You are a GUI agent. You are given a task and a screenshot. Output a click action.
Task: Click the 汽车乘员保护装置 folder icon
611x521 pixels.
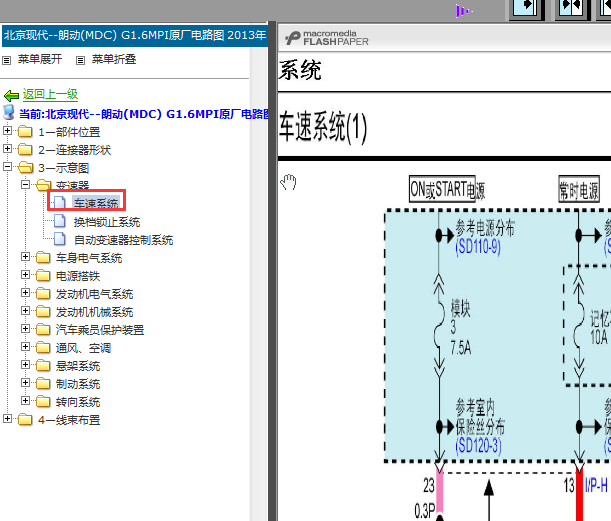point(43,329)
